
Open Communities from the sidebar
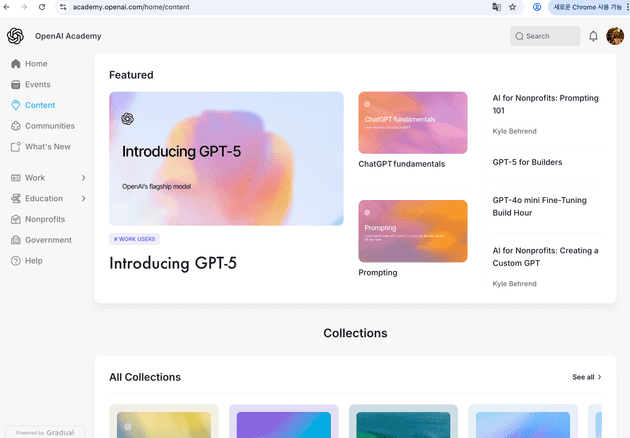coord(49,126)
